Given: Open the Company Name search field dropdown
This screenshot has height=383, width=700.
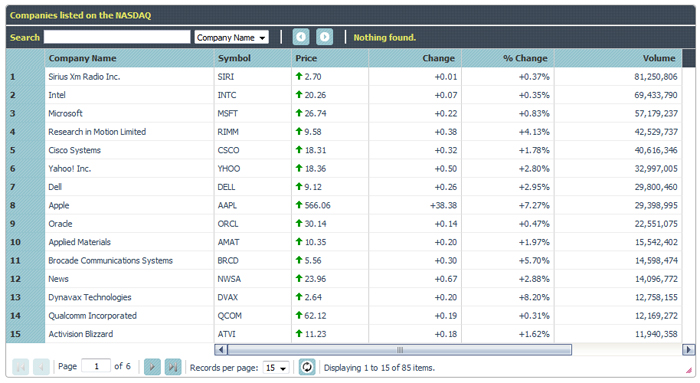Looking at the screenshot, I should pos(232,37).
